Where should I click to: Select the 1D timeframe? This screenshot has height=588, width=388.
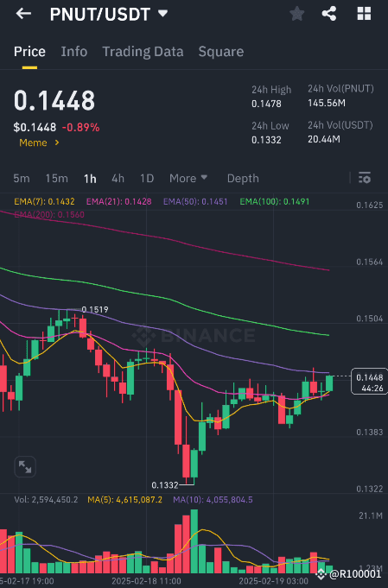(x=147, y=179)
